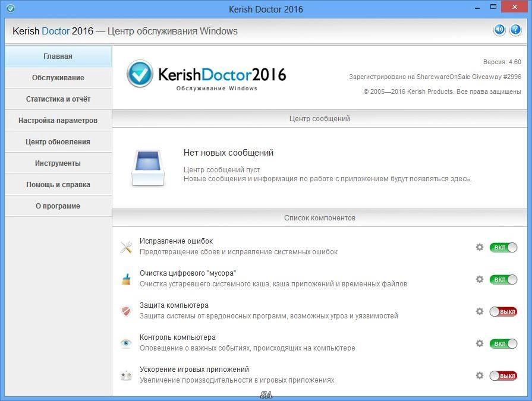532x401 pixels.
Task: Click the Исправление ошибок title
Action: (x=176, y=241)
